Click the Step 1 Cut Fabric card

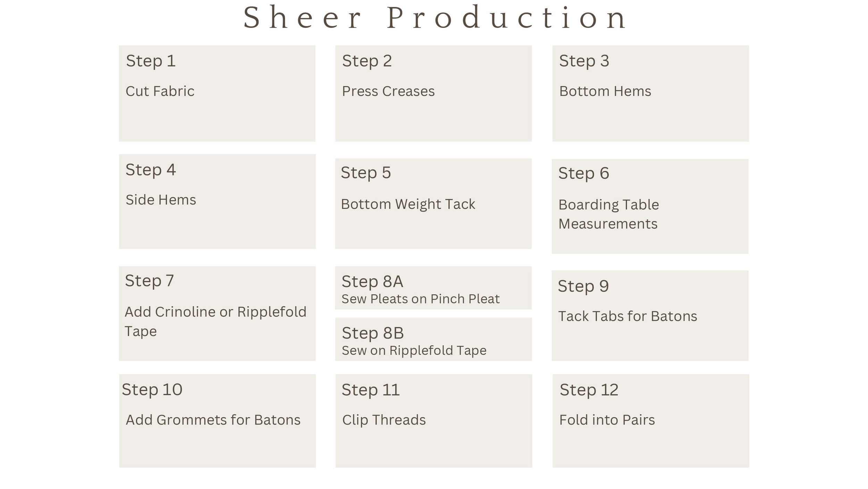217,93
